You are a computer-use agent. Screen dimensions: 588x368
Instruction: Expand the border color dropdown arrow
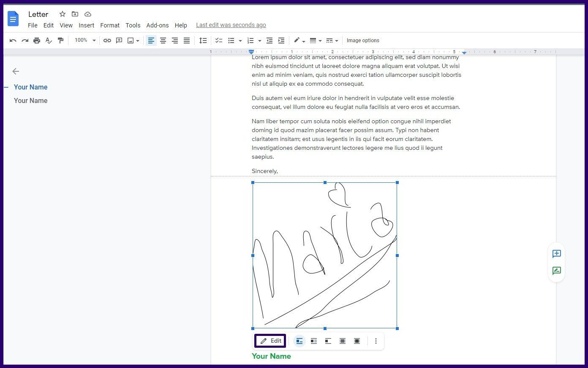pos(304,41)
